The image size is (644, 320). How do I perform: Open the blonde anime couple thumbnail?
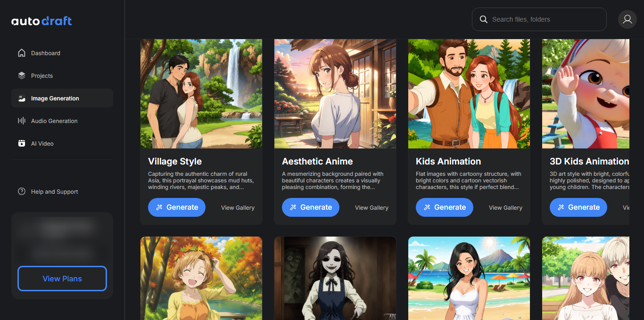point(586,278)
